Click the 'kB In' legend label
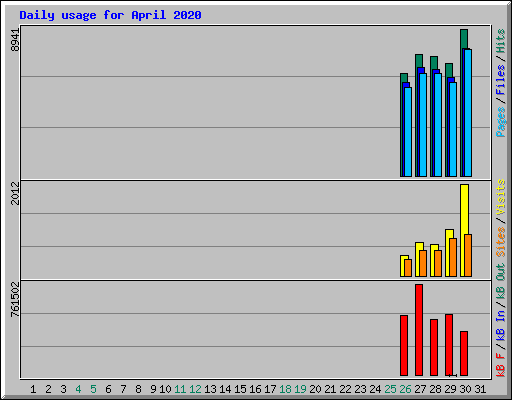 point(500,325)
